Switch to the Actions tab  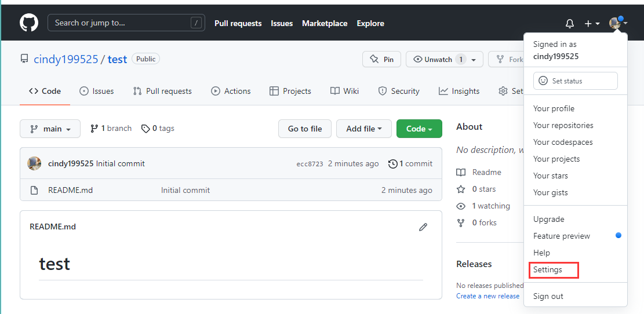point(231,91)
